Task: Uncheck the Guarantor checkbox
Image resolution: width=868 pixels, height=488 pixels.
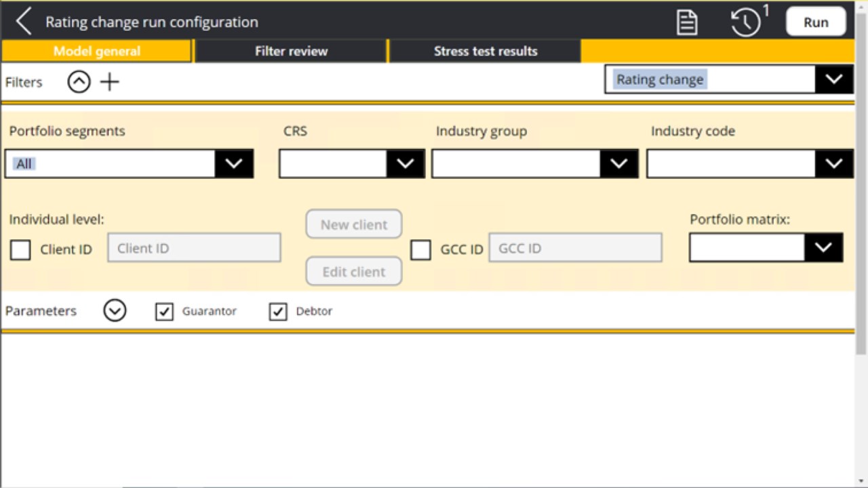Action: (165, 311)
